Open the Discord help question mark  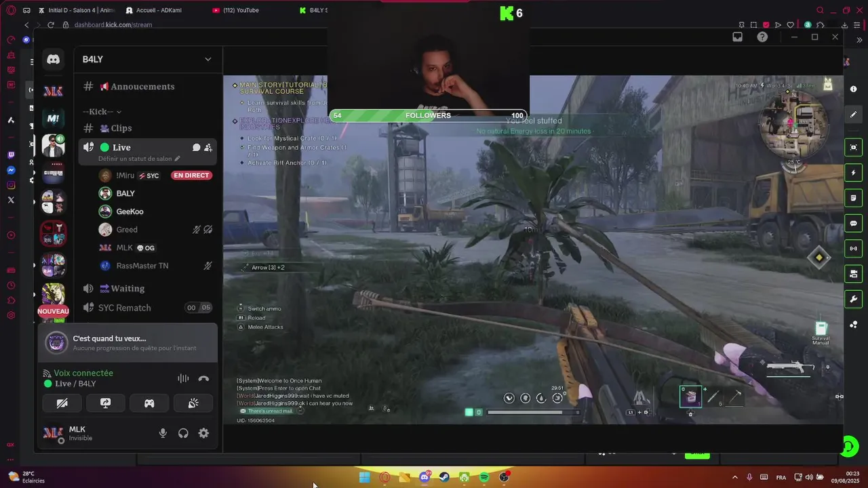coord(762,37)
